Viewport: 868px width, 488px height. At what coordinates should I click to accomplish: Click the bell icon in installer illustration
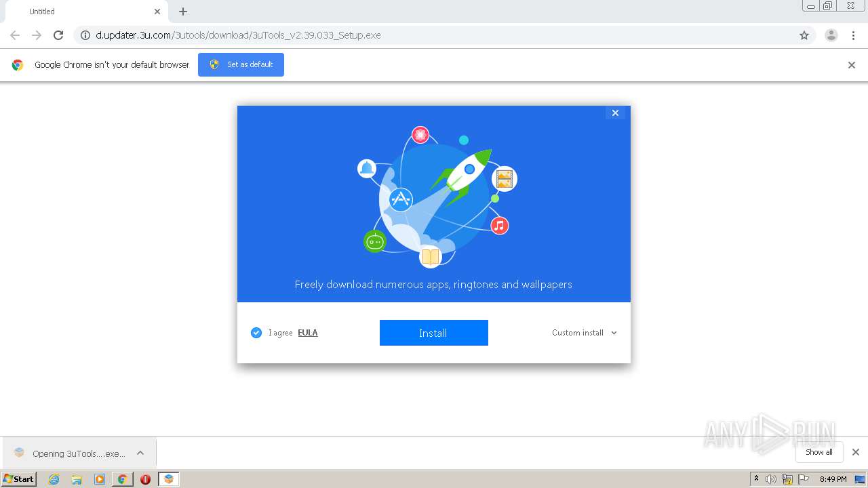point(367,168)
